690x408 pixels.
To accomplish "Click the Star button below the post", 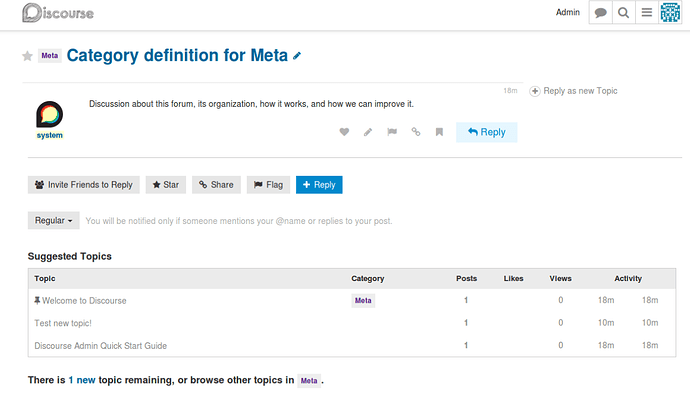I will [x=166, y=185].
